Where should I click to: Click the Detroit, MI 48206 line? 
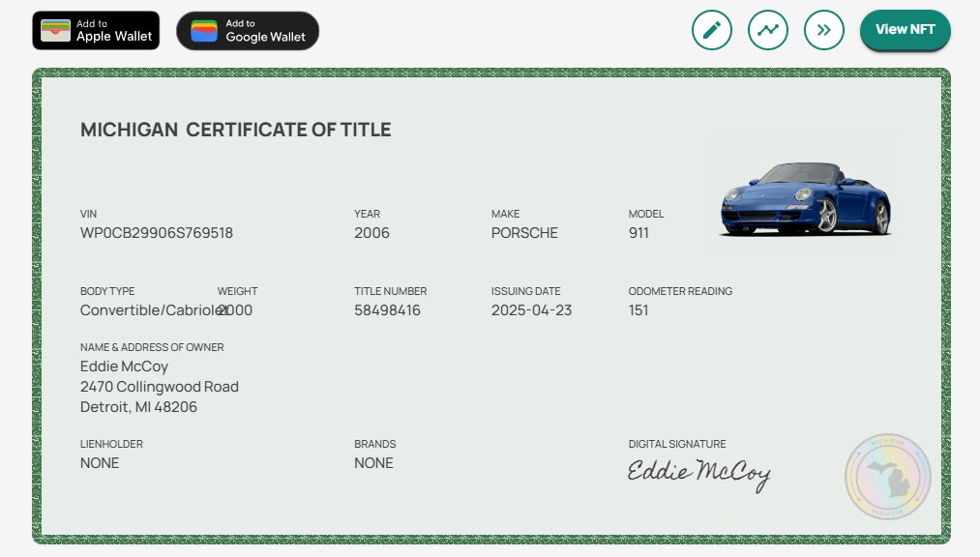(x=138, y=407)
